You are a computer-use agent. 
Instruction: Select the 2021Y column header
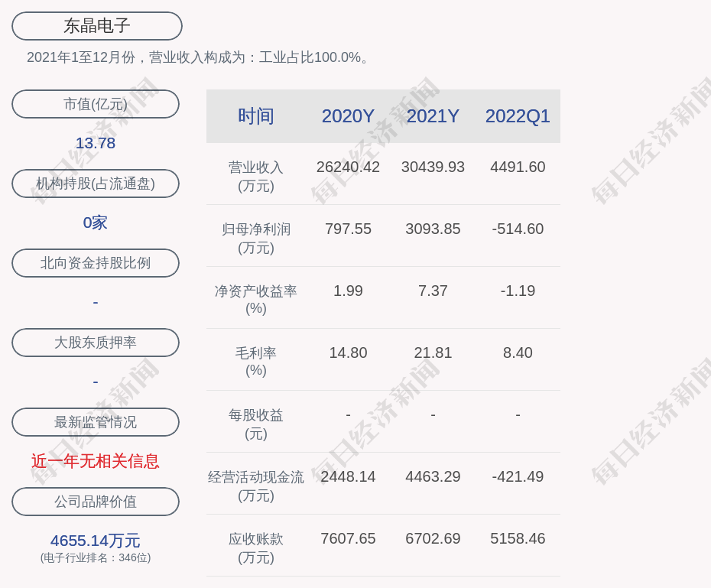[433, 116]
